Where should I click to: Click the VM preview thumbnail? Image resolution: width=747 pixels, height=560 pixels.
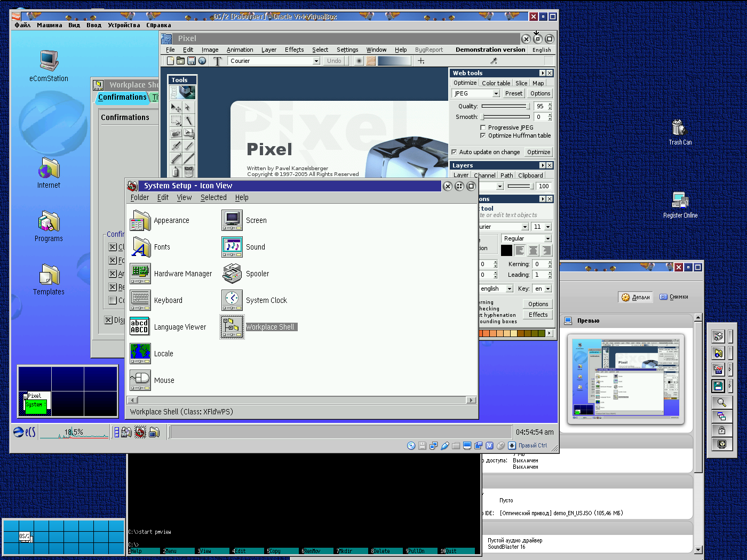[625, 379]
